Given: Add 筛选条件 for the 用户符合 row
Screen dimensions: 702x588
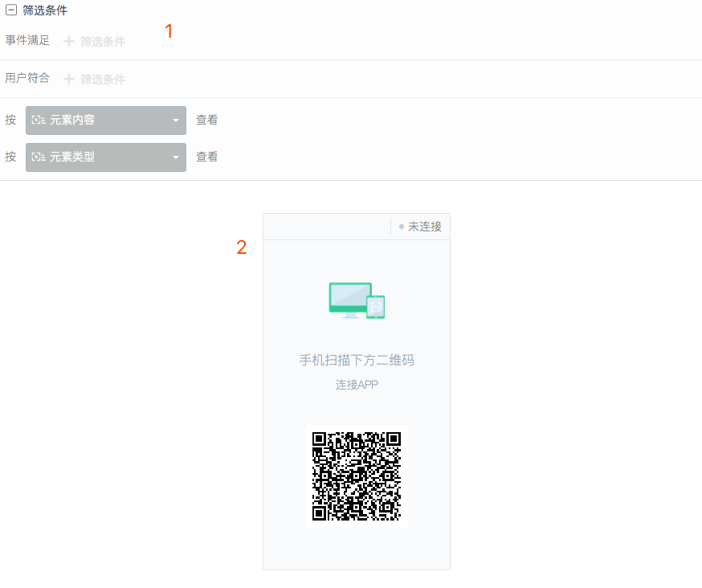Looking at the screenshot, I should click(95, 80).
